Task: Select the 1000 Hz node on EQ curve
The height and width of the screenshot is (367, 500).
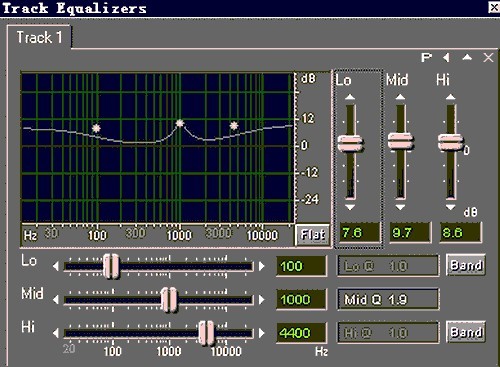Action: click(180, 123)
